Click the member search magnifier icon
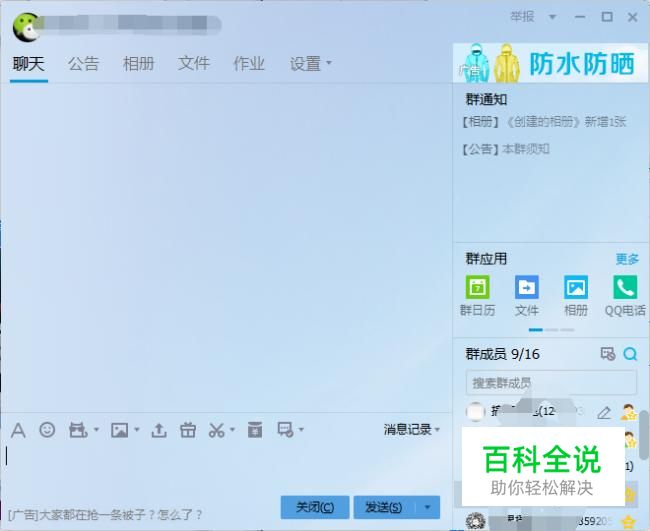This screenshot has height=531, width=650. click(630, 354)
